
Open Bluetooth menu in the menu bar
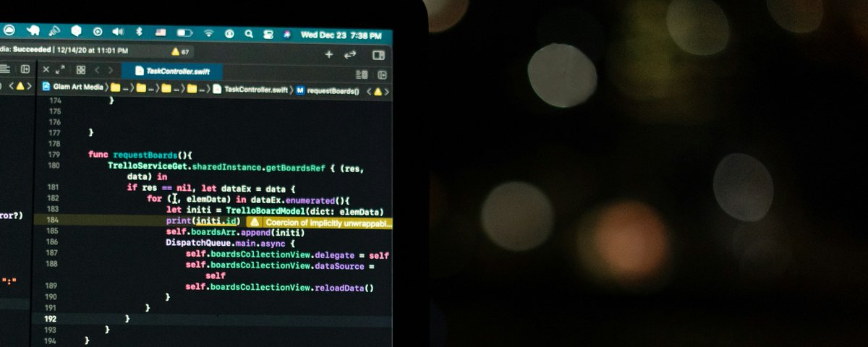(140, 33)
